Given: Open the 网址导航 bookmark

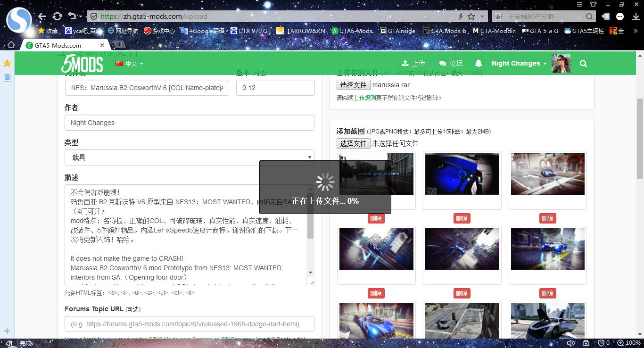Looking at the screenshot, I should tap(123, 31).
